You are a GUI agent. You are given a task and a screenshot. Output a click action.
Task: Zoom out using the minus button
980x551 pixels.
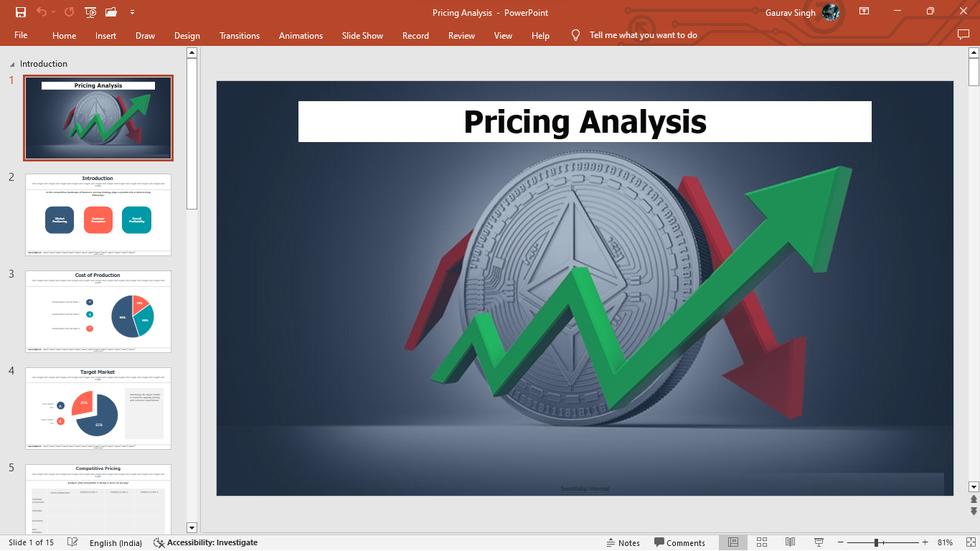coord(841,543)
